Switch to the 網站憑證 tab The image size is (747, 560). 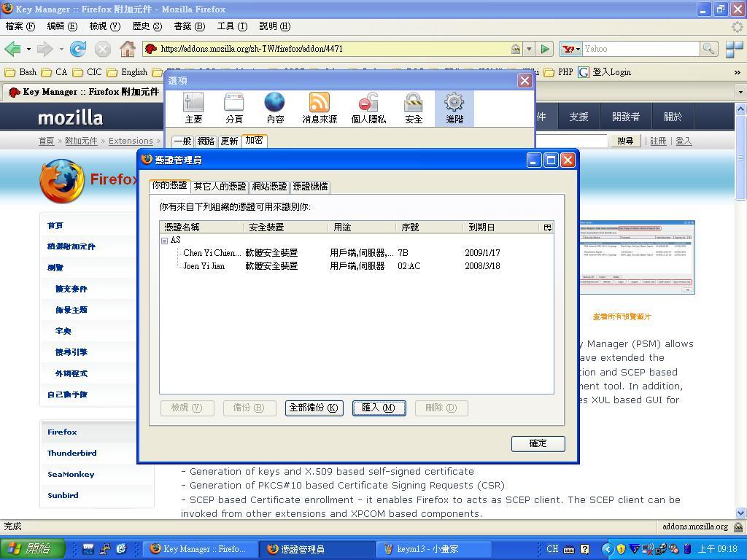pyautogui.click(x=269, y=187)
